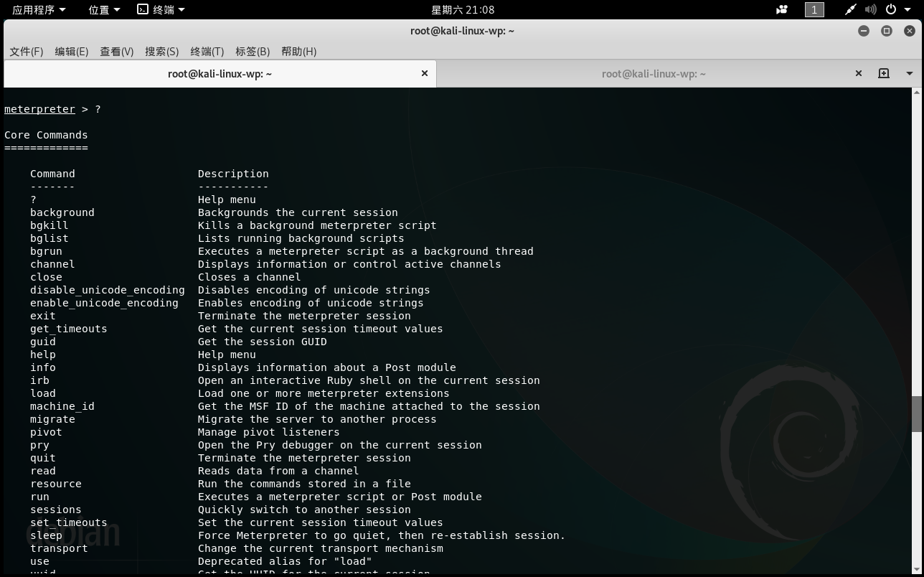
Task: Expand the tab list dropdown arrow
Action: [x=910, y=73]
